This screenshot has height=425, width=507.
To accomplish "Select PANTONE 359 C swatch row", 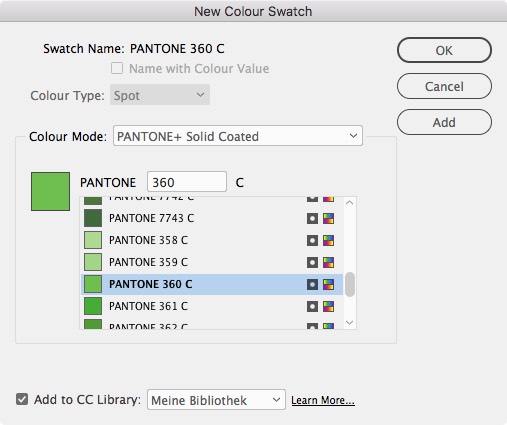I will tap(212, 262).
